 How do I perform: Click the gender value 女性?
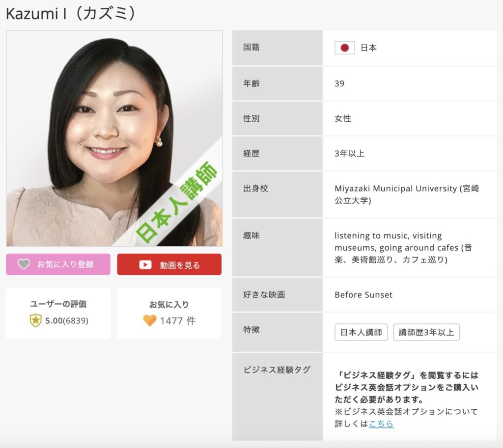[x=343, y=119]
